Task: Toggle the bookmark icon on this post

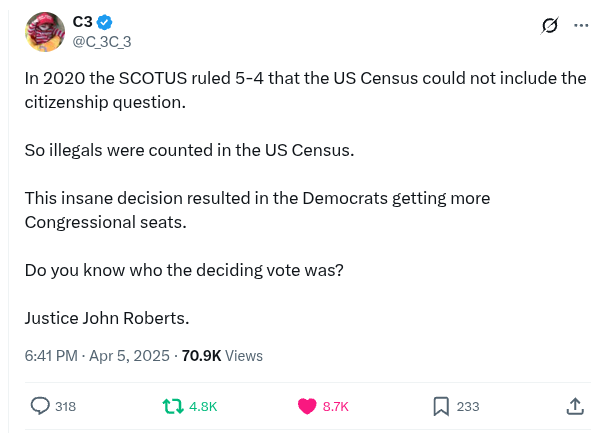Action: pyautogui.click(x=441, y=406)
